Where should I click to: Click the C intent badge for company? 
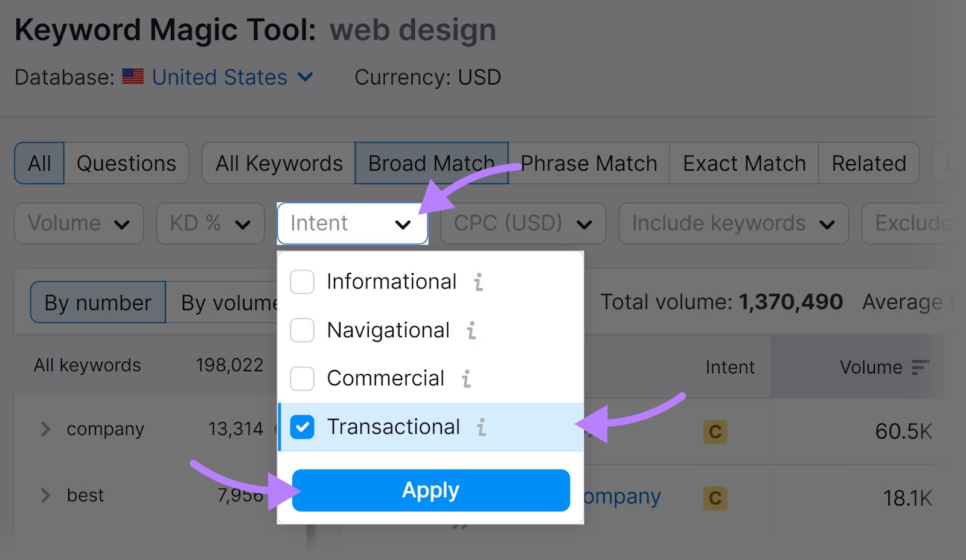(714, 431)
